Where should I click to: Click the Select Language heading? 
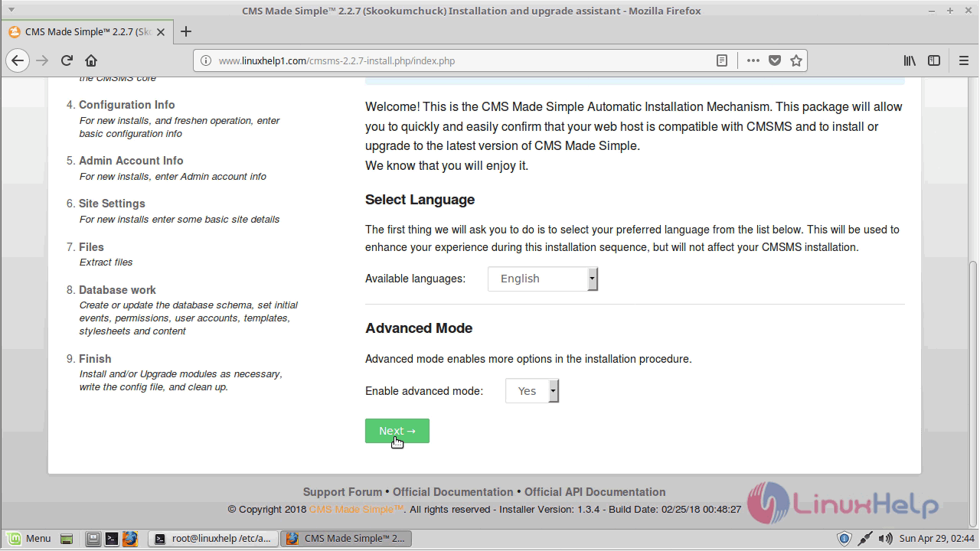[420, 200]
